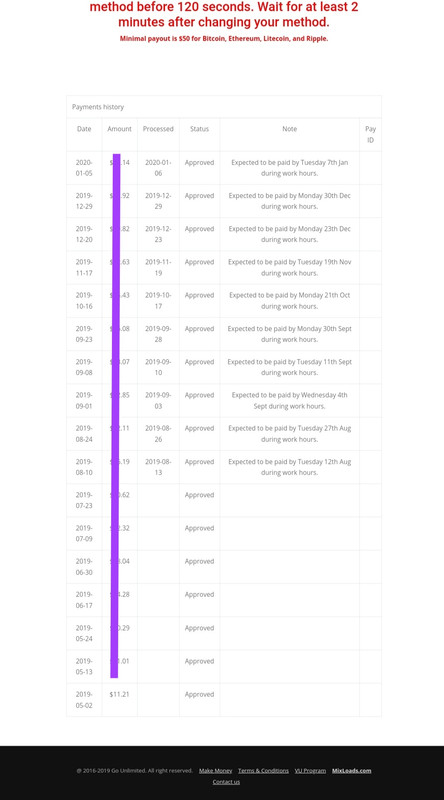Click the note mentioning Wednesday 4th Sept
The image size is (444, 800).
(289, 401)
